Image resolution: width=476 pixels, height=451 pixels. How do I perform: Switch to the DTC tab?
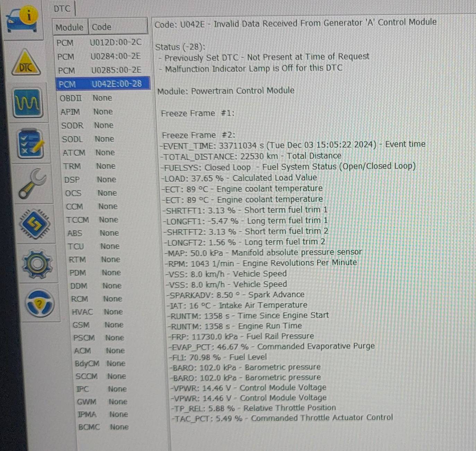pos(62,9)
